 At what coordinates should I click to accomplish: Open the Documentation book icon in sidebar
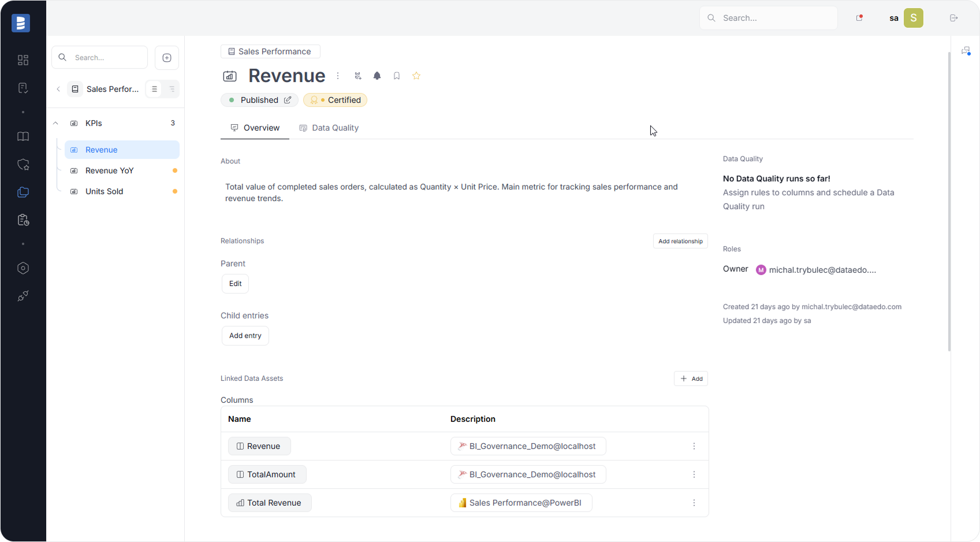pyautogui.click(x=23, y=136)
